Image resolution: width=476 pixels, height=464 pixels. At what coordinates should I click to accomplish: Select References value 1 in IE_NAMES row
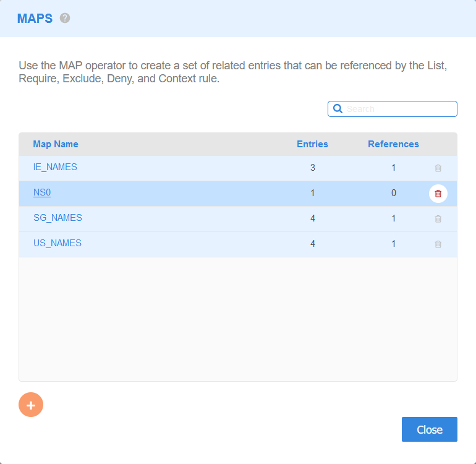tap(394, 168)
